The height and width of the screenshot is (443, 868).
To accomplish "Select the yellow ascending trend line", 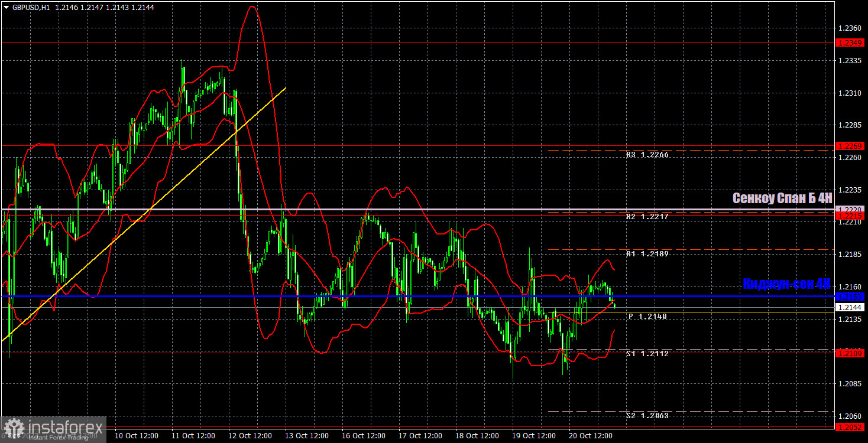I will (x=144, y=214).
